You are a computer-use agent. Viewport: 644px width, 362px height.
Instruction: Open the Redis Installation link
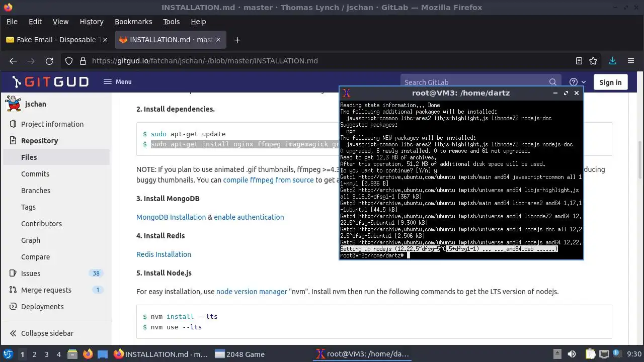pos(164,254)
